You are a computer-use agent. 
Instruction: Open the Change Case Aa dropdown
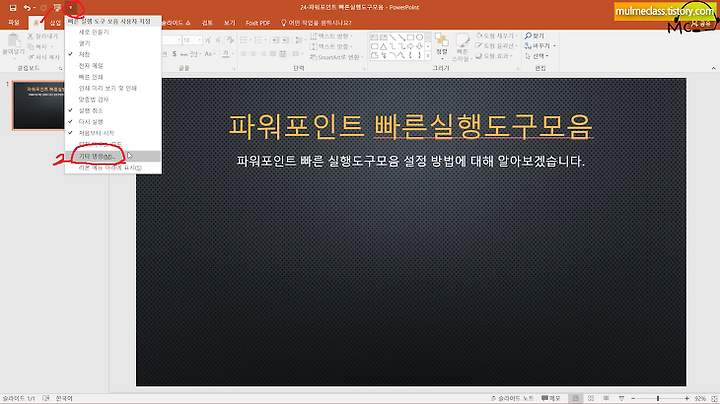pos(209,54)
